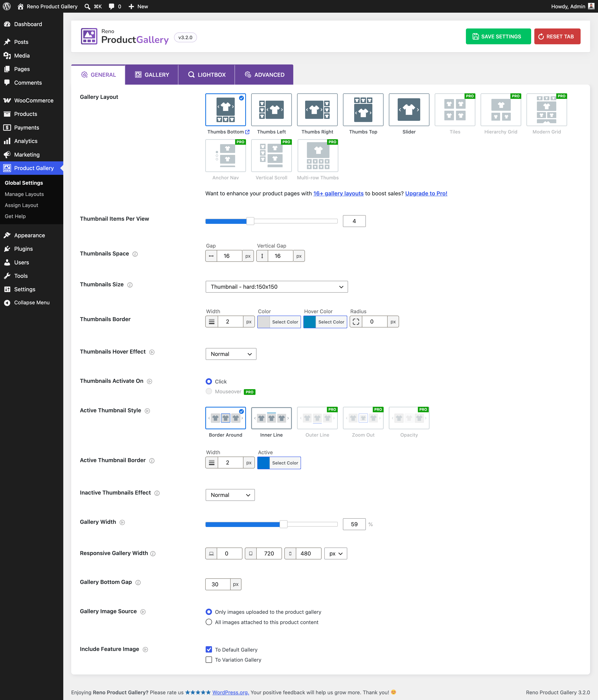Click the Gallery Width slider handle
This screenshot has width=598, height=700.
283,524
